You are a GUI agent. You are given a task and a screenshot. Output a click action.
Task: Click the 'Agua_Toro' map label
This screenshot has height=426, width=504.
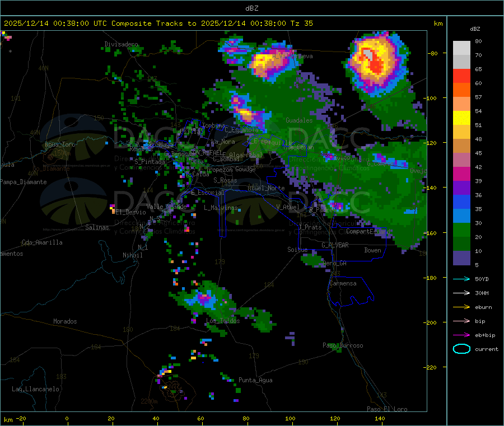click(x=60, y=144)
